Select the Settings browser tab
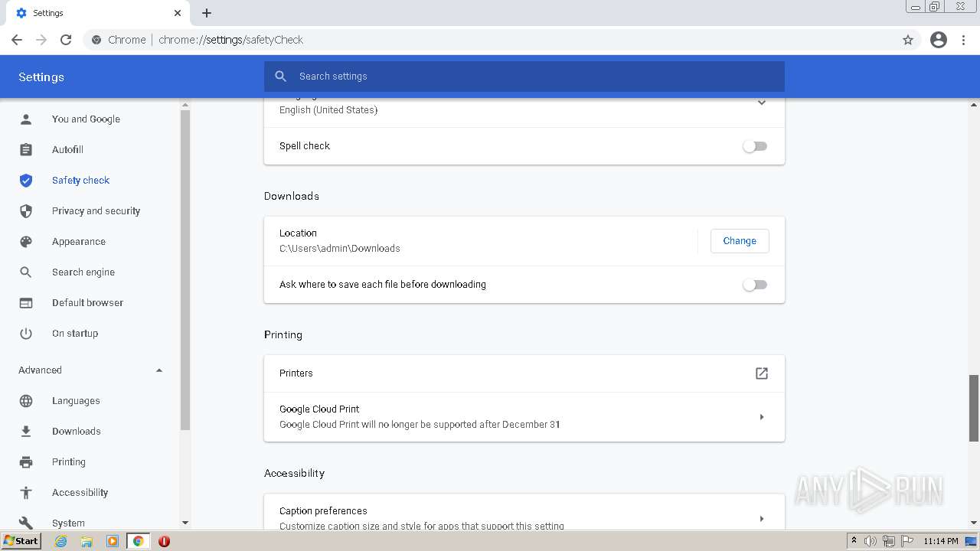The image size is (980, 551). [100, 13]
